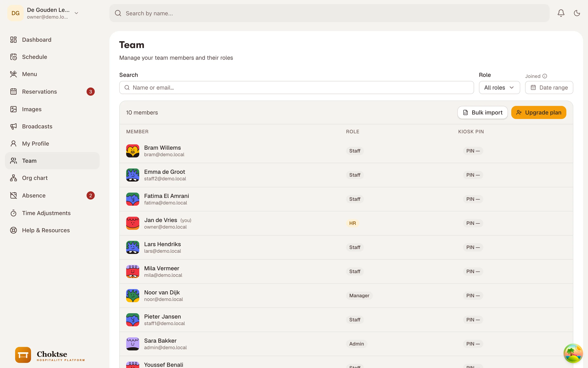The width and height of the screenshot is (588, 368).
Task: Click Fatima El Amrani's name
Action: coord(166,196)
